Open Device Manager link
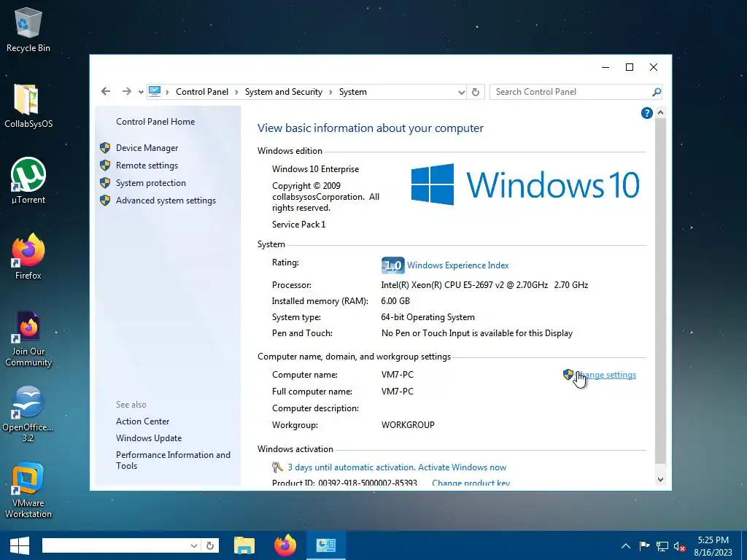747x560 pixels. [147, 148]
